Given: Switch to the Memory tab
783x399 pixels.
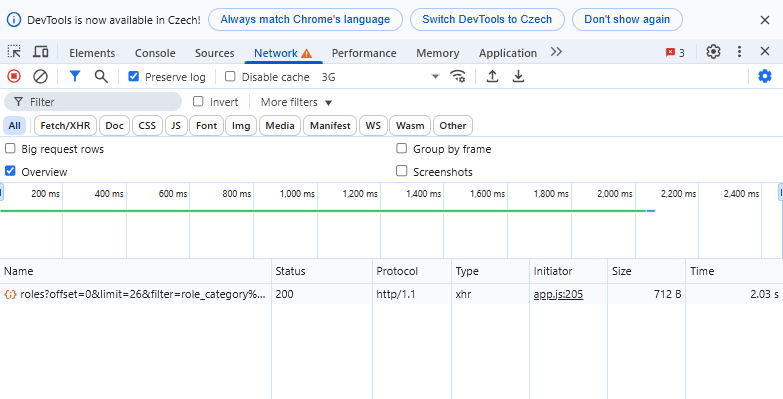Looking at the screenshot, I should pyautogui.click(x=437, y=53).
